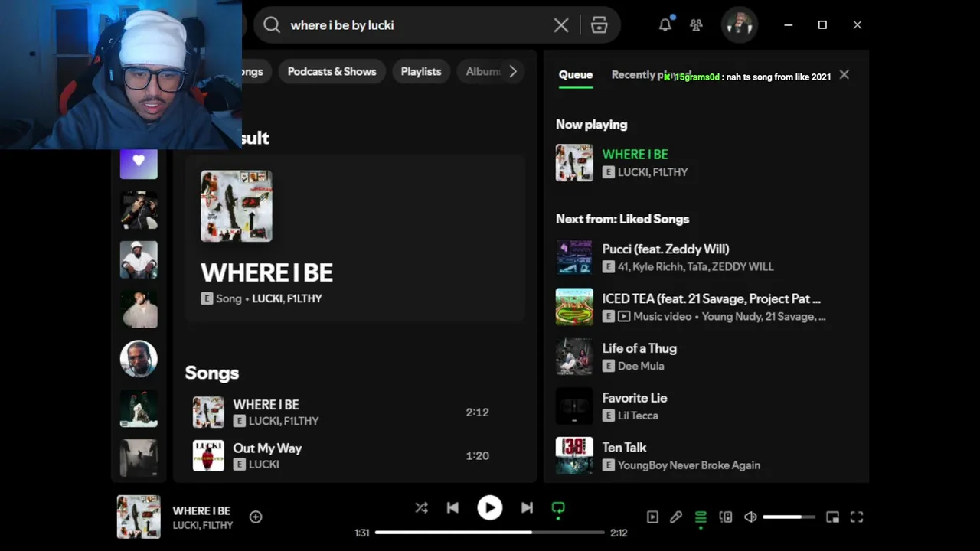Toggle shuffle playback
The height and width of the screenshot is (551, 980).
(421, 507)
